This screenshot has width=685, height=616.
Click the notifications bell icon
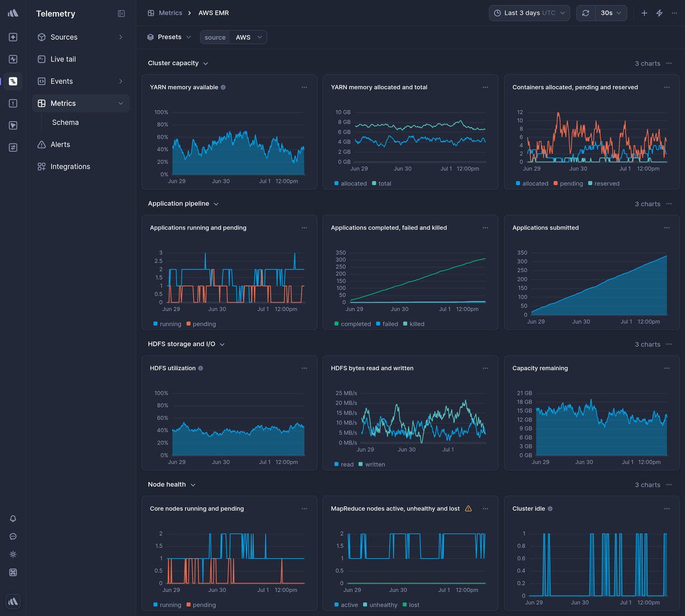pyautogui.click(x=13, y=519)
